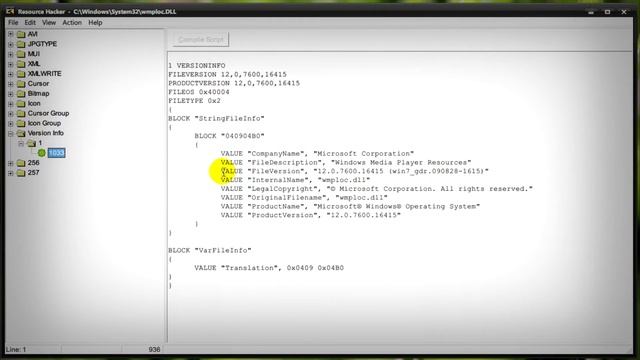Select the 256 folder icon
The image size is (640, 360).
pos(21,163)
